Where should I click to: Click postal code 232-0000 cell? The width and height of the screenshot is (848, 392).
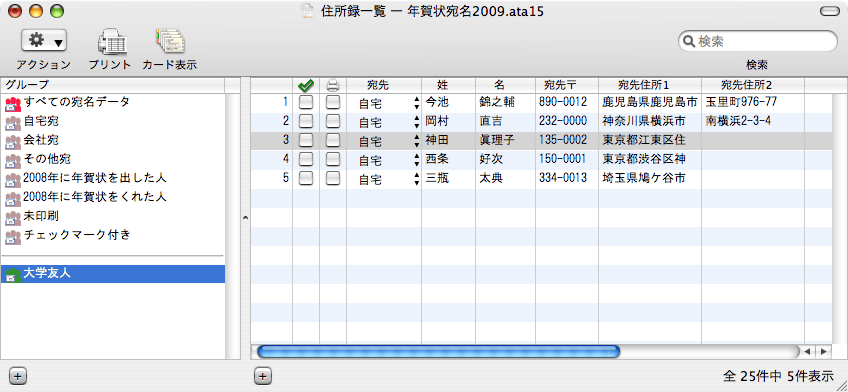[x=567, y=121]
